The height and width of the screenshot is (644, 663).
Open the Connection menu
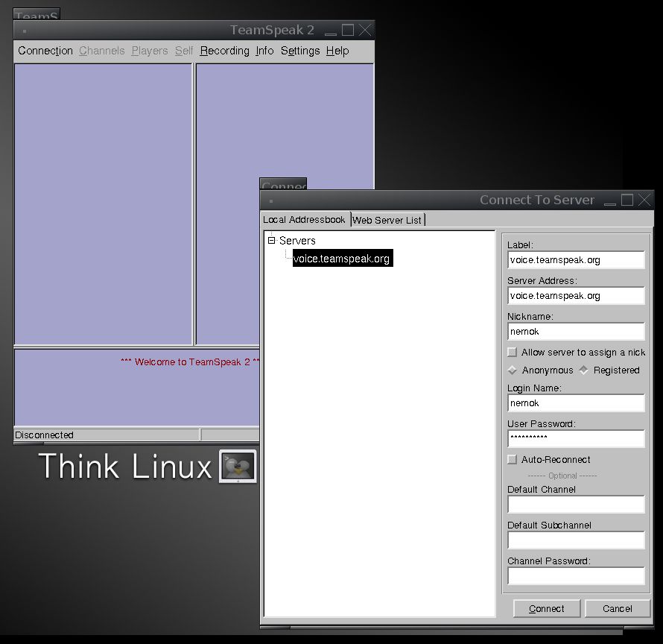click(x=45, y=51)
